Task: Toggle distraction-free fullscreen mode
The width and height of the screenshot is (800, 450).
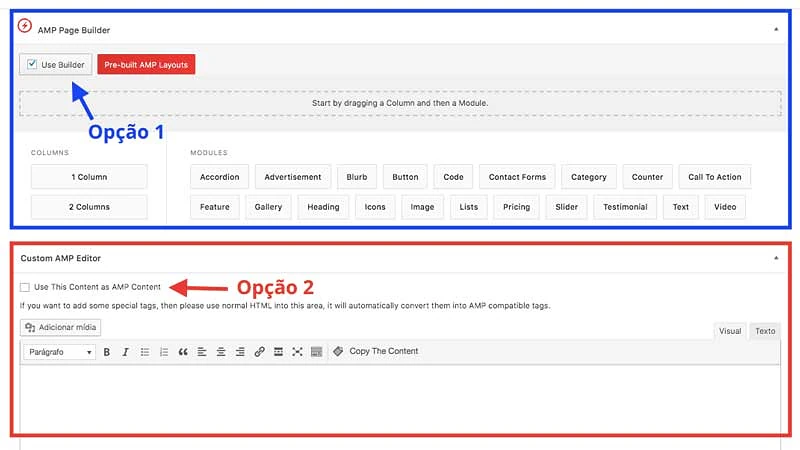Action: tap(297, 352)
